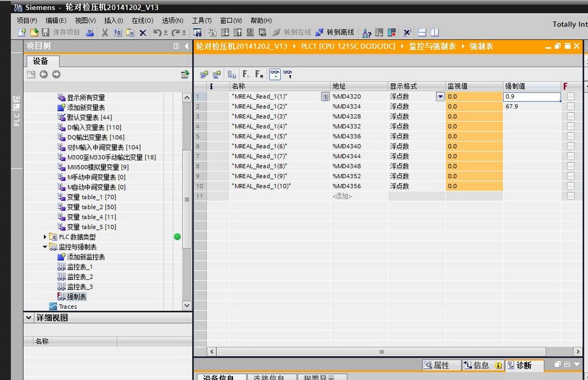Open the 项目(P) menu
This screenshot has height=380, width=588.
(x=27, y=20)
